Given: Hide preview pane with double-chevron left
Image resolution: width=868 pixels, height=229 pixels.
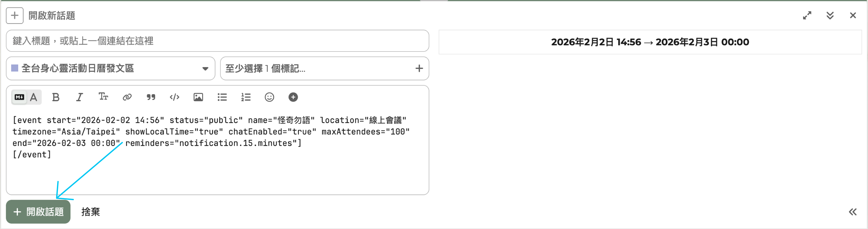Looking at the screenshot, I should 852,212.
